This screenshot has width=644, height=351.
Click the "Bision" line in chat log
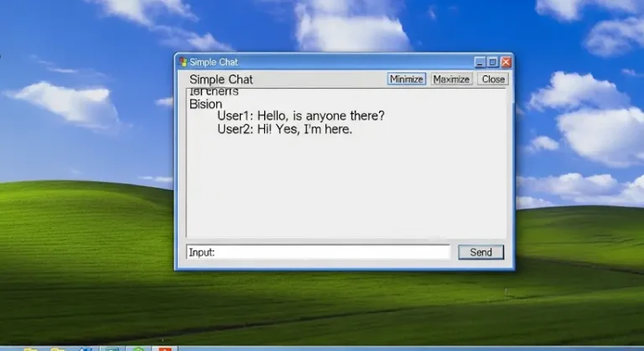tap(205, 104)
